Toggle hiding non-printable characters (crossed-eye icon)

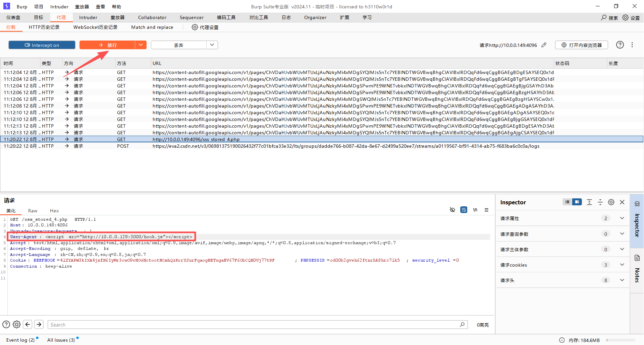[x=452, y=210]
